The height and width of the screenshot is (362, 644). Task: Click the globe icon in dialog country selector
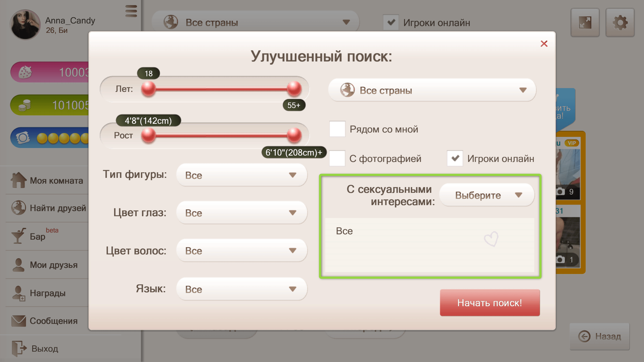coord(347,90)
